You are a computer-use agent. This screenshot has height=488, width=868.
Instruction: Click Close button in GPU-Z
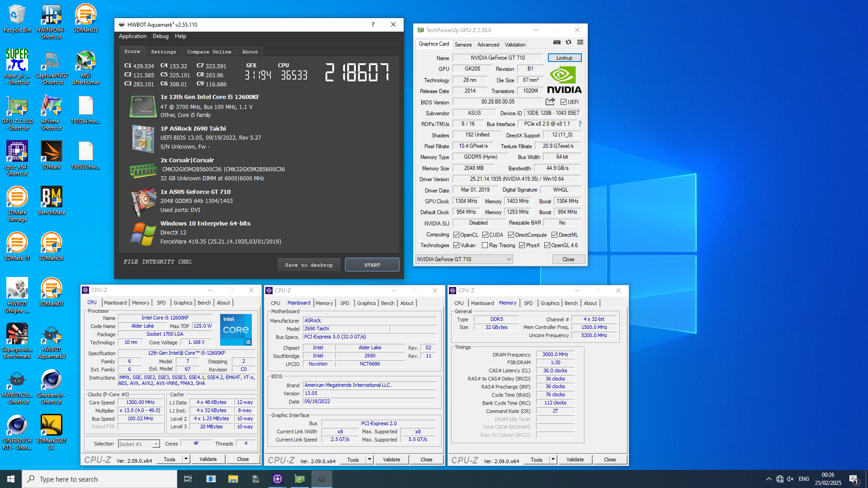568,259
